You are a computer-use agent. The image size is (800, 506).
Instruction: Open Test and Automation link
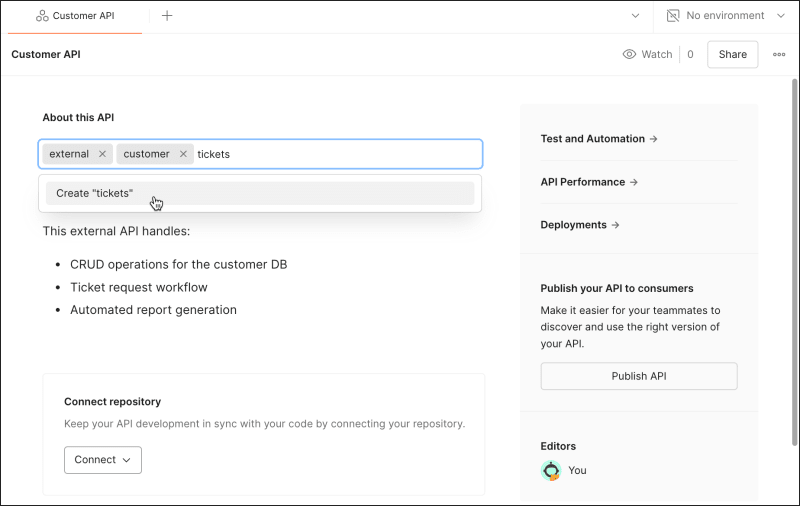point(599,139)
